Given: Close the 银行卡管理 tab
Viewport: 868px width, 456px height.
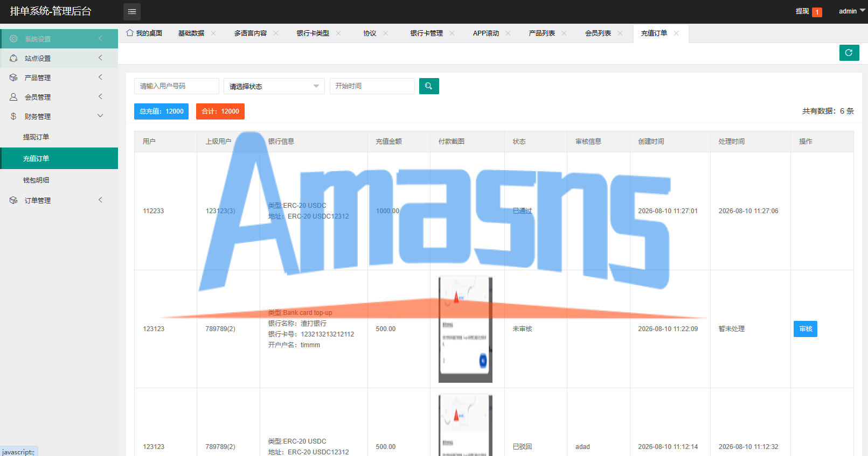Looking at the screenshot, I should tap(452, 33).
